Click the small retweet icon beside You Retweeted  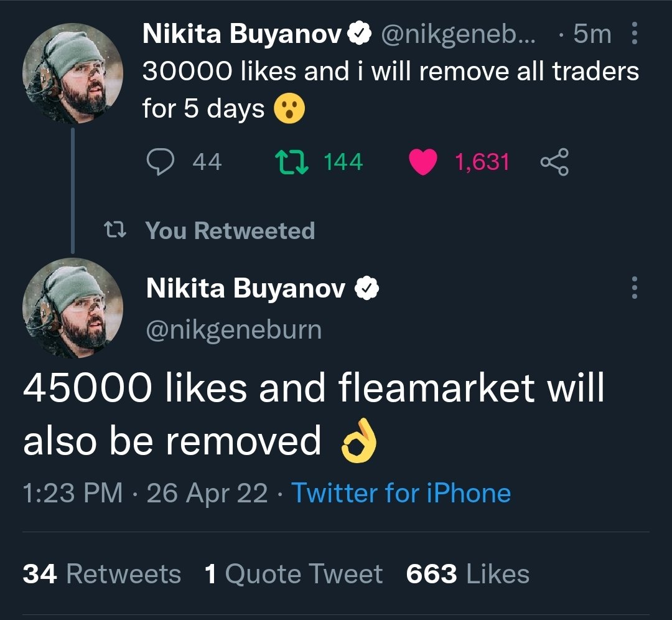click(115, 230)
